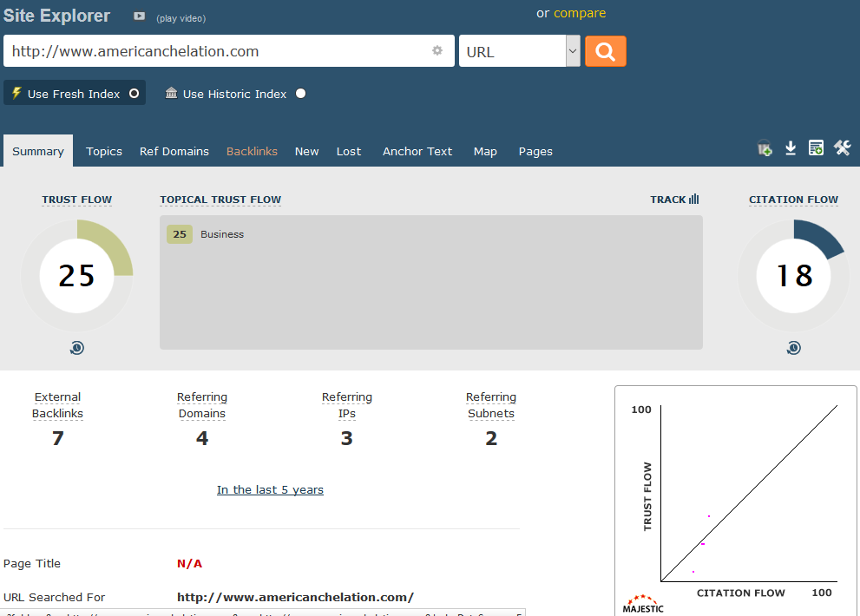This screenshot has width=860, height=616.
Task: Click the play video icon
Action: [140, 16]
